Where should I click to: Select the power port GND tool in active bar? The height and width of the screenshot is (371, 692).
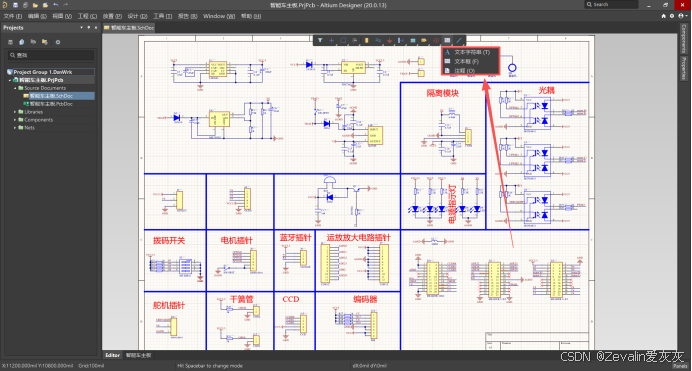point(389,40)
